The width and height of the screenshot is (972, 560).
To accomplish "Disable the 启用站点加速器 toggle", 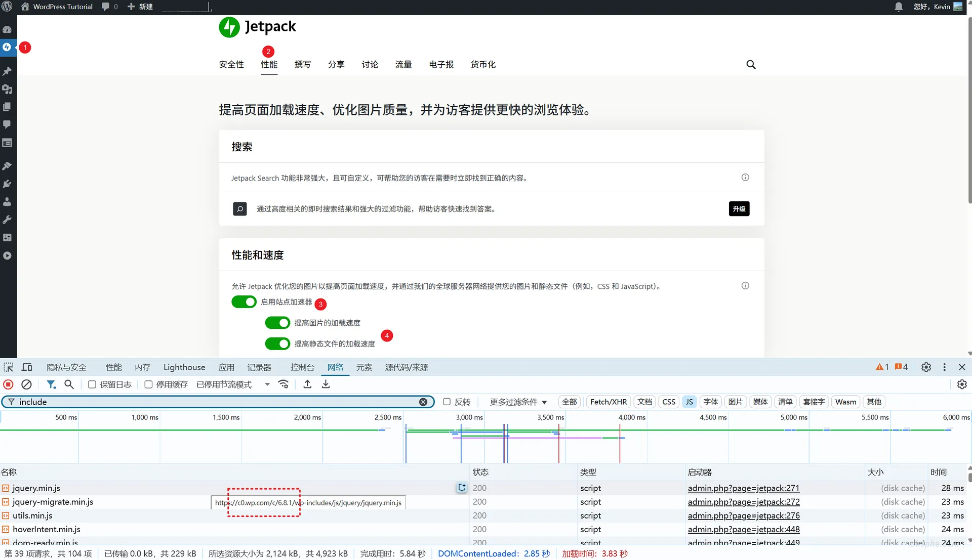I will [x=244, y=302].
